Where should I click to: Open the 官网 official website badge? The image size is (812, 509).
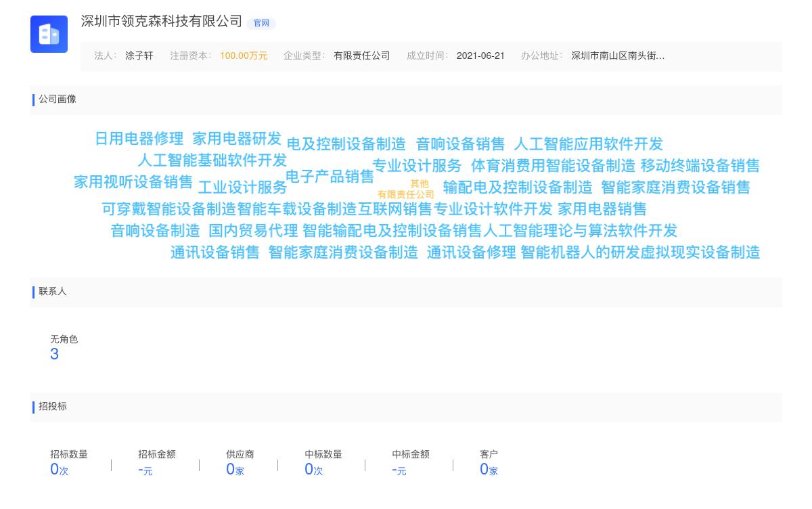coord(261,23)
